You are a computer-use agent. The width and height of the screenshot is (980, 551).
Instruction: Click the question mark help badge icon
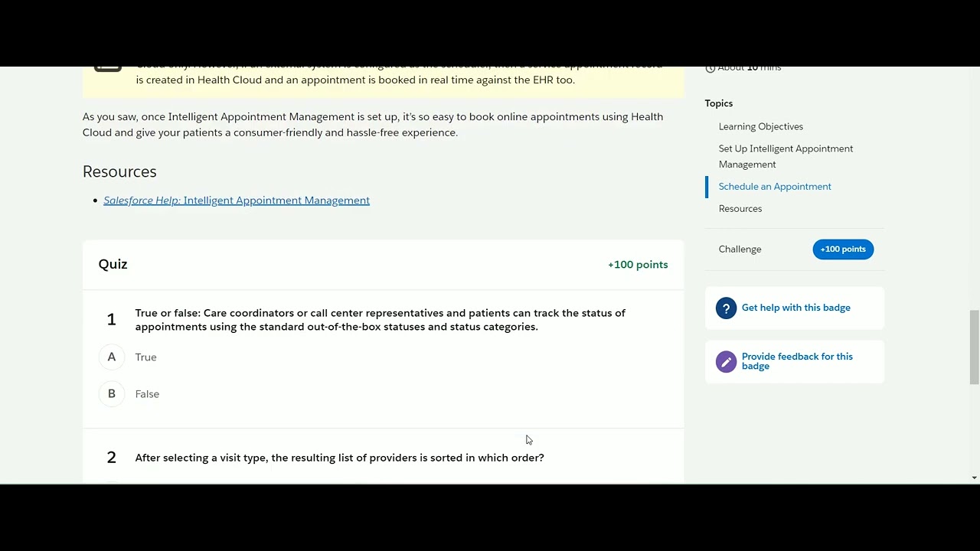[726, 308]
